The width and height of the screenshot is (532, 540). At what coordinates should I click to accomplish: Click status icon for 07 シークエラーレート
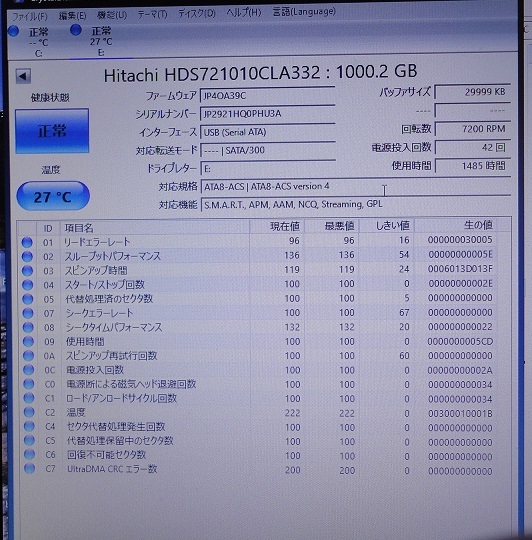coord(28,313)
